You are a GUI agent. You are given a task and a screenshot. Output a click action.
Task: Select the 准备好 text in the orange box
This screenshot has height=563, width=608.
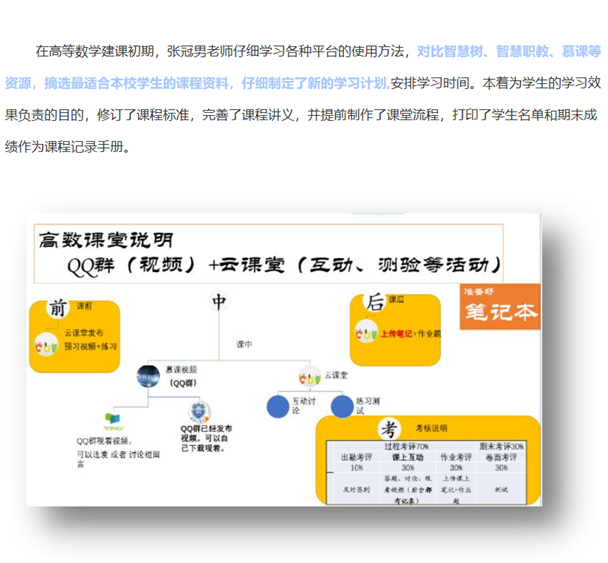(x=478, y=292)
